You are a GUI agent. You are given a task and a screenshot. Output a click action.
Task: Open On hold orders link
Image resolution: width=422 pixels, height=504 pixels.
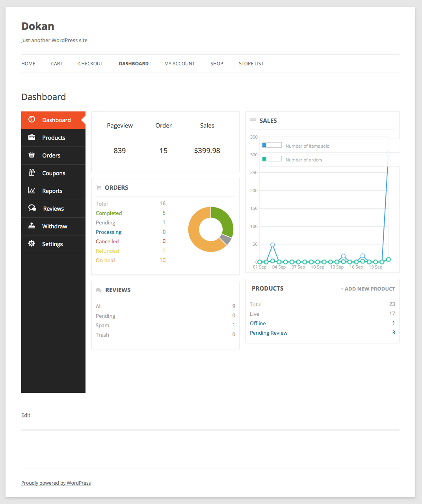click(x=105, y=260)
